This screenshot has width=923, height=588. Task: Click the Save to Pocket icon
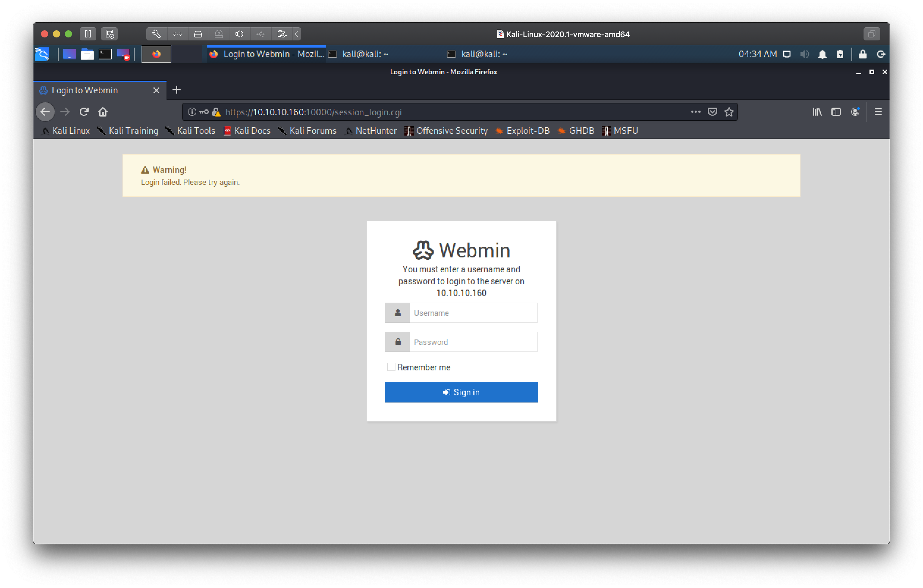coord(712,112)
